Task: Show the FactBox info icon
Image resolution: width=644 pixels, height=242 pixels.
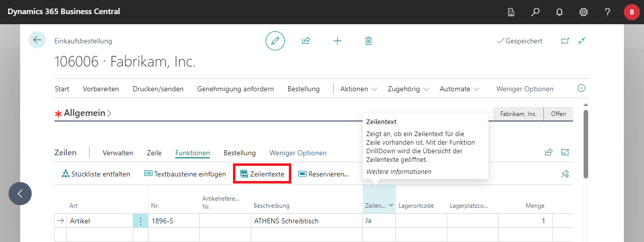Action: (581, 88)
